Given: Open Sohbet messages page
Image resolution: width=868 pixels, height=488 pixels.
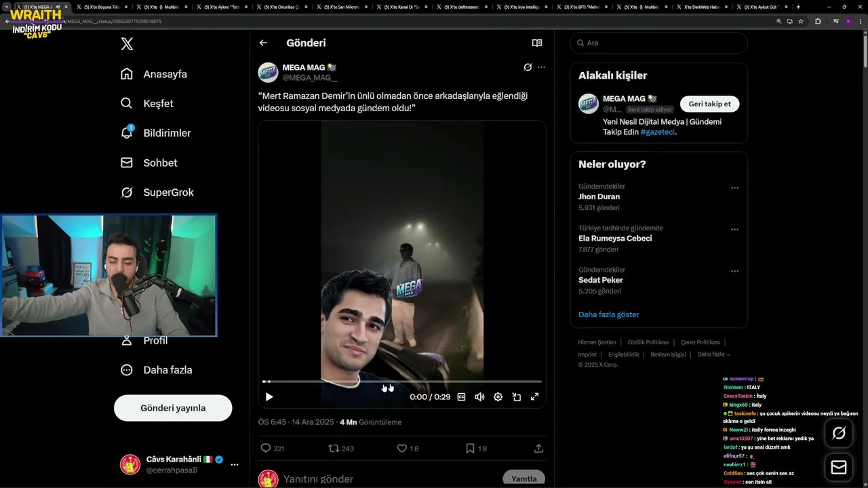Looking at the screenshot, I should click(x=149, y=163).
